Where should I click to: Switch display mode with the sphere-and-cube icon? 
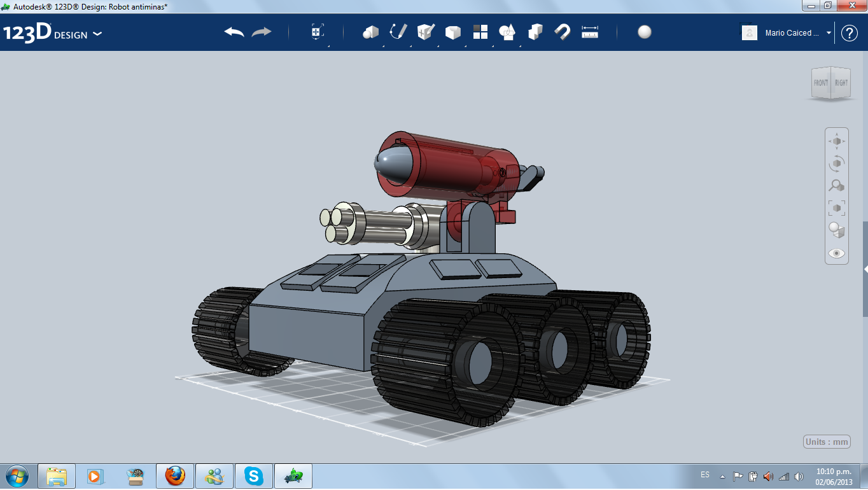click(837, 230)
